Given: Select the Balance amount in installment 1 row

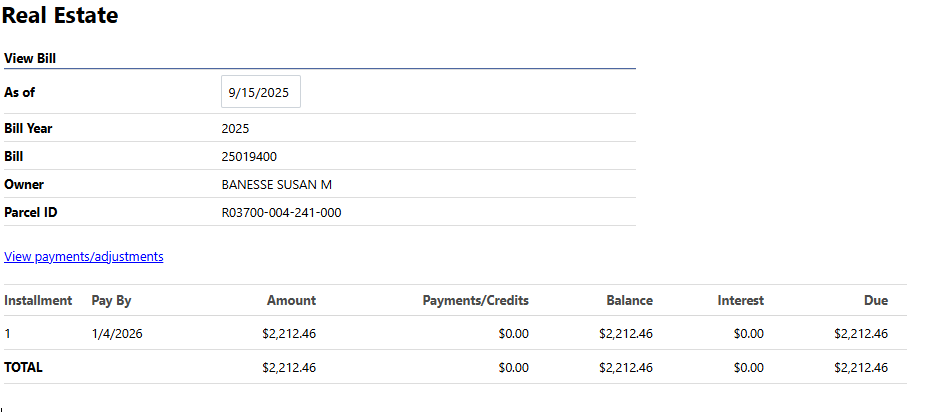Looking at the screenshot, I should tap(625, 334).
